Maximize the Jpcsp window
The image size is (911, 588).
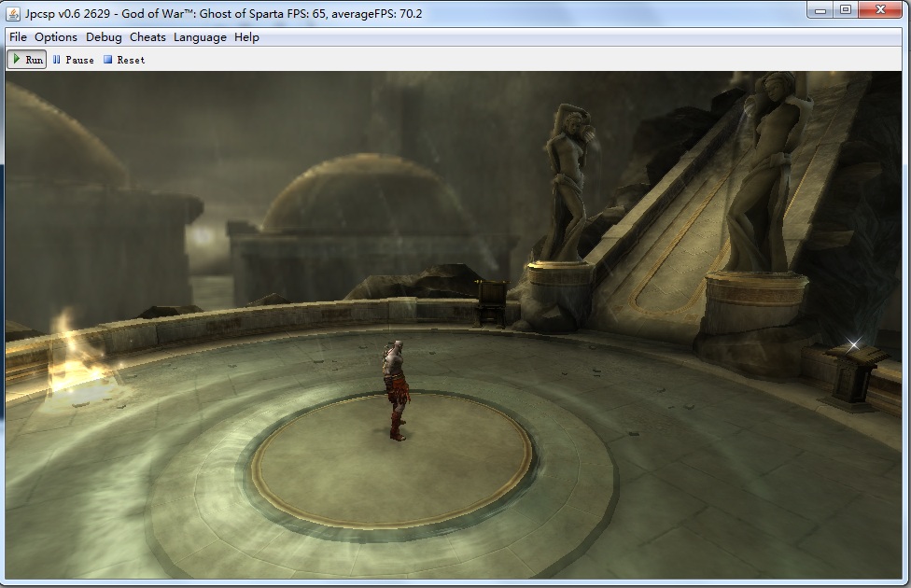846,10
